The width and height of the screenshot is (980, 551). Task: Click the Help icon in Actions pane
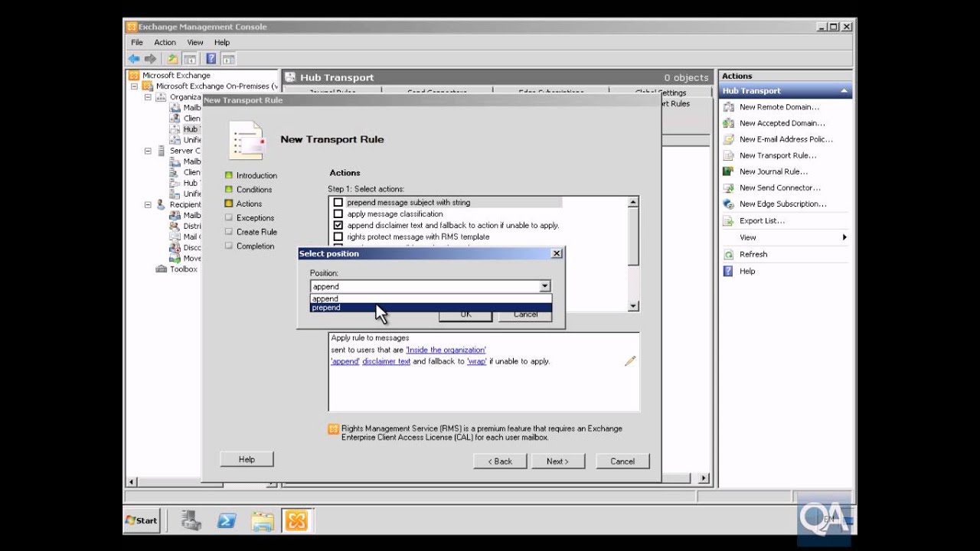pyautogui.click(x=729, y=271)
